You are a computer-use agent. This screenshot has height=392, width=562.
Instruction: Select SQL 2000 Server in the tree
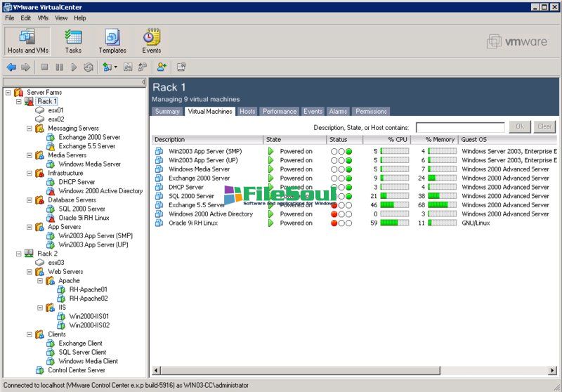click(x=81, y=209)
